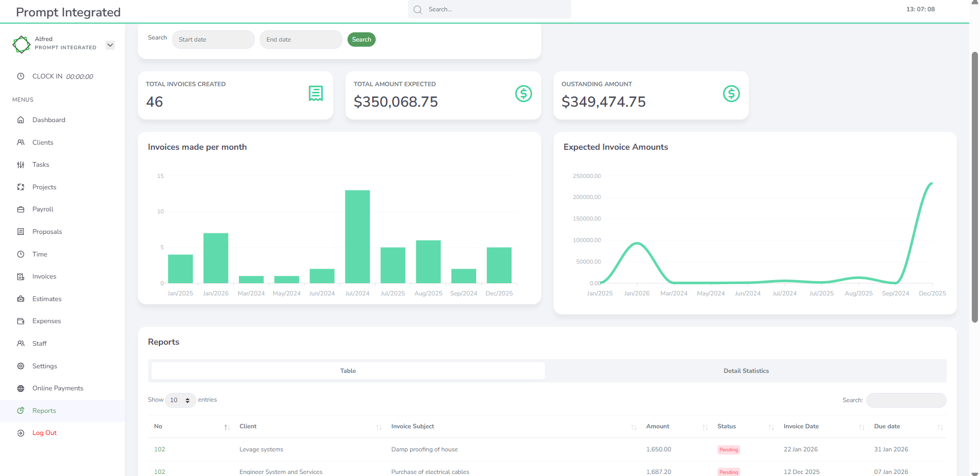Screen dimensions: 980x476
Task: Click the invoice receipt icon on Total Invoices card
Action: [315, 93]
